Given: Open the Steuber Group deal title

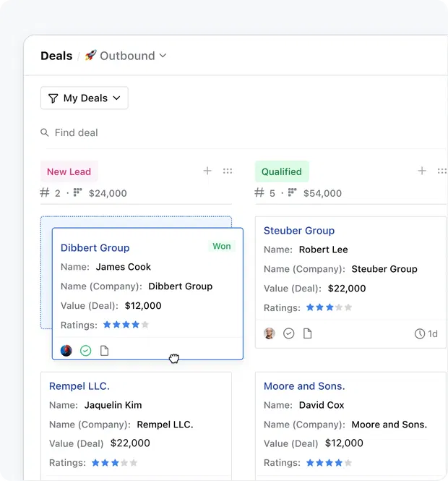Looking at the screenshot, I should (x=299, y=231).
